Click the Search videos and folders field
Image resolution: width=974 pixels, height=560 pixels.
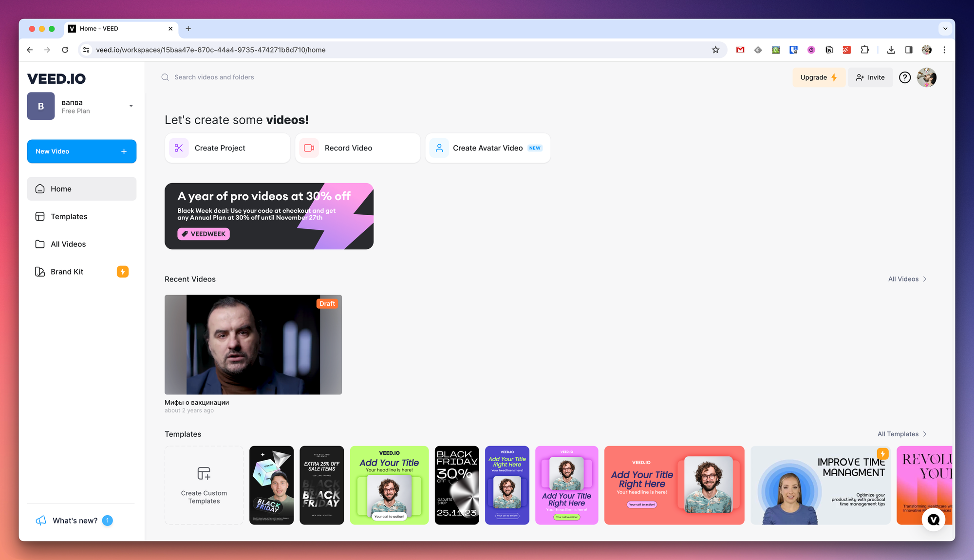point(214,77)
